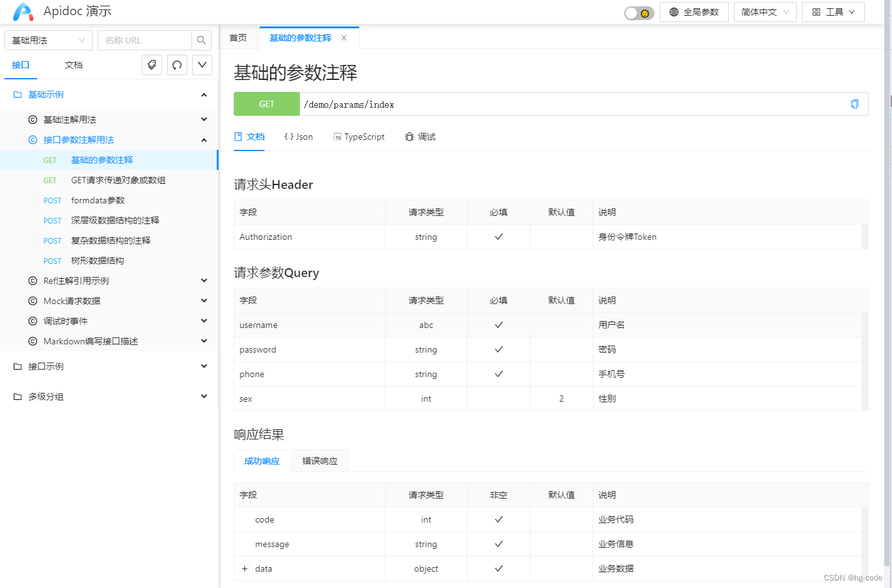Click the 调试时事件 controller icon
Image resolution: width=892 pixels, height=588 pixels.
point(33,321)
